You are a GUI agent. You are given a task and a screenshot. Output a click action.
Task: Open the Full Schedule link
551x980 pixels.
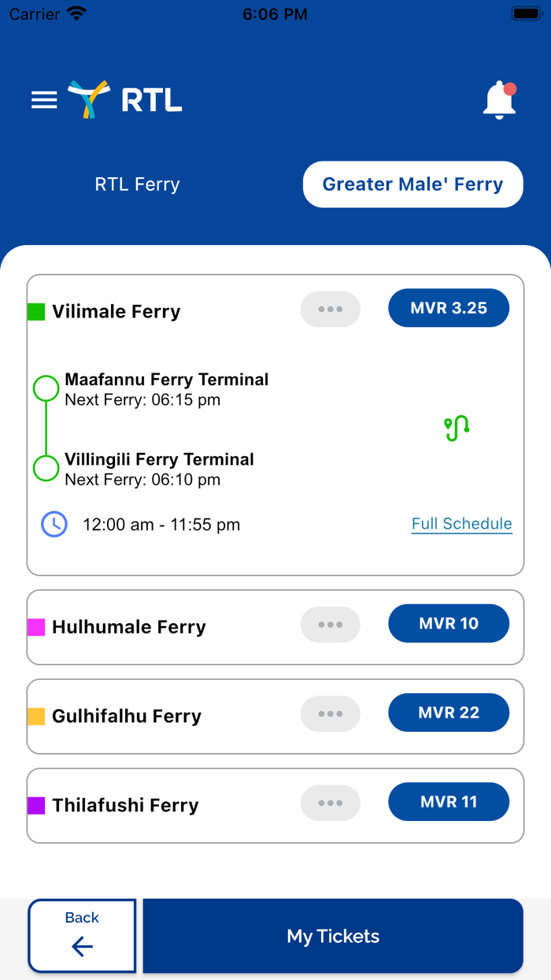coord(461,523)
